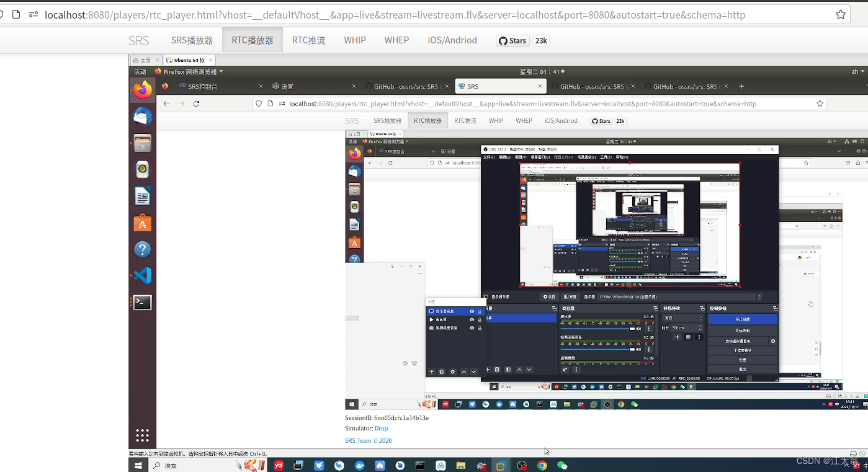Viewport: 868px width, 472px height.
Task: Click the Stars button in outermost page
Action: 513,41
